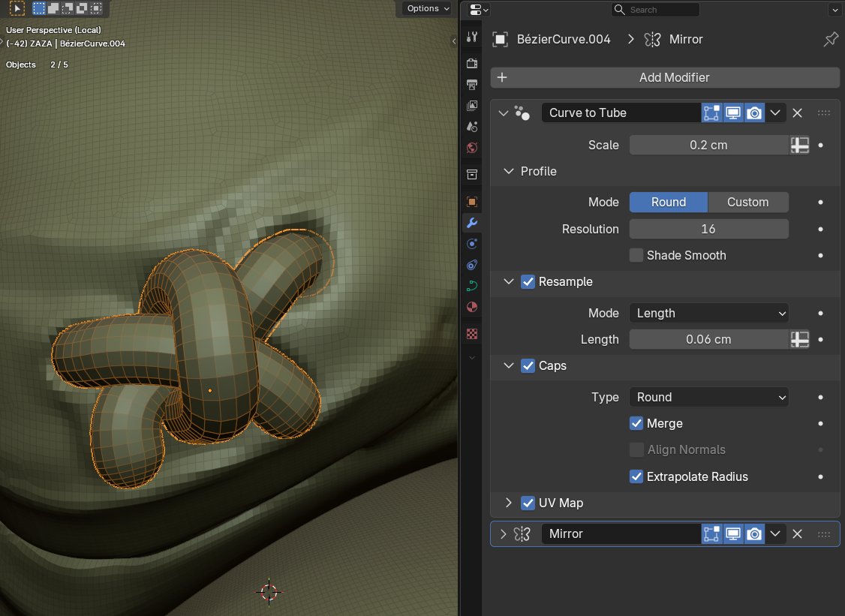Expand hidden properties tabs chevron
The image size is (845, 616).
pos(472,357)
